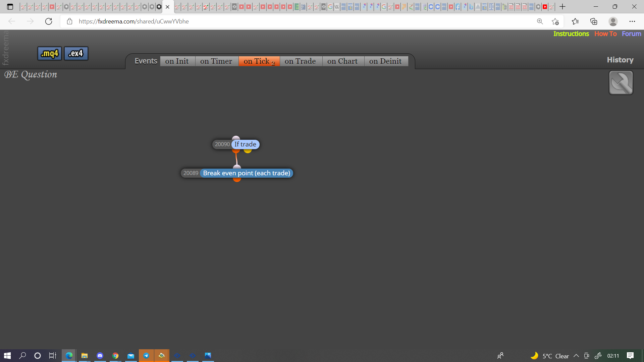Open the Favorites list
The width and height of the screenshot is (644, 362).
tap(575, 21)
